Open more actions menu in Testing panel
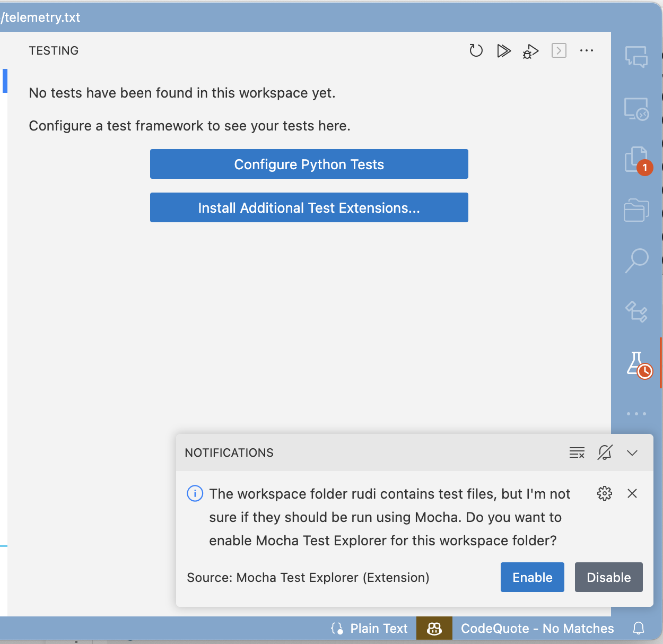This screenshot has width=663, height=644. (x=587, y=50)
